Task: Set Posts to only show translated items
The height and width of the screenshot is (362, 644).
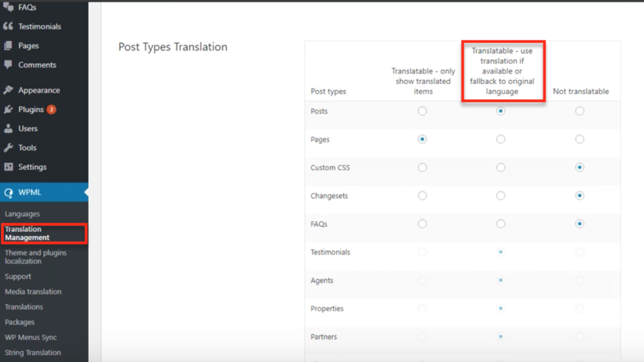Action: tap(423, 111)
